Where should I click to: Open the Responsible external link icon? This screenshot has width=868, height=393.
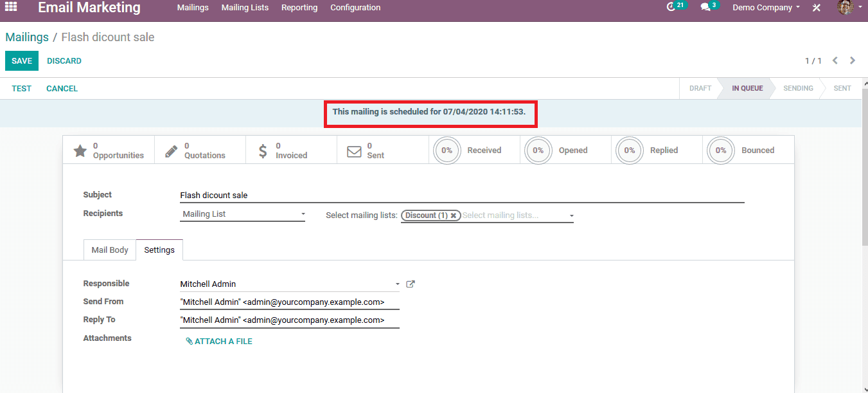click(x=411, y=284)
